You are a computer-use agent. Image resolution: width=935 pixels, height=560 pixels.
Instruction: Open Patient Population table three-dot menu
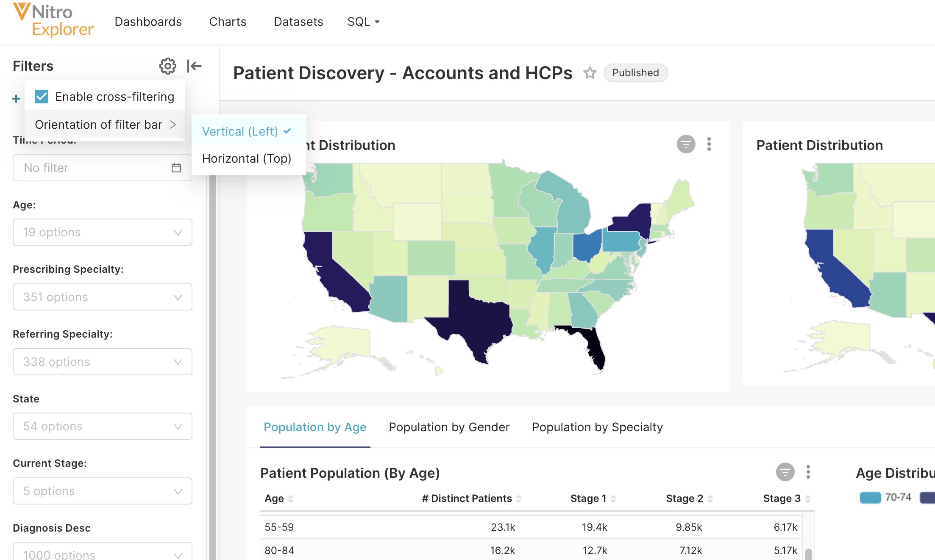pos(808,472)
